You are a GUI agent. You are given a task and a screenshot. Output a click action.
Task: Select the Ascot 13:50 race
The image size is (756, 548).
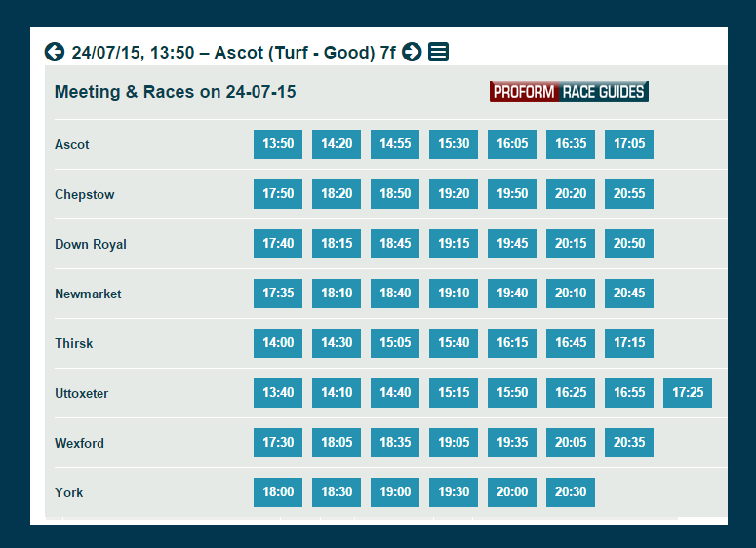(x=278, y=144)
